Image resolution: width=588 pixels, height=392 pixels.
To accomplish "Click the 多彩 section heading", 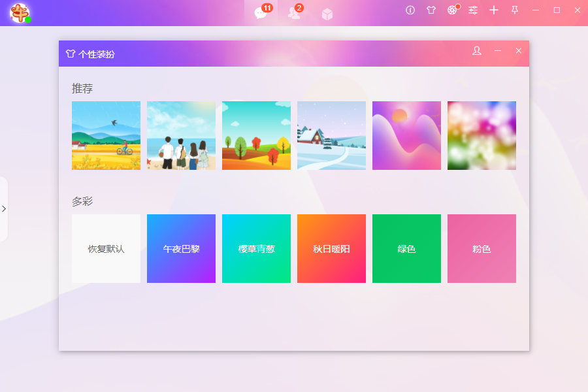I will [82, 201].
